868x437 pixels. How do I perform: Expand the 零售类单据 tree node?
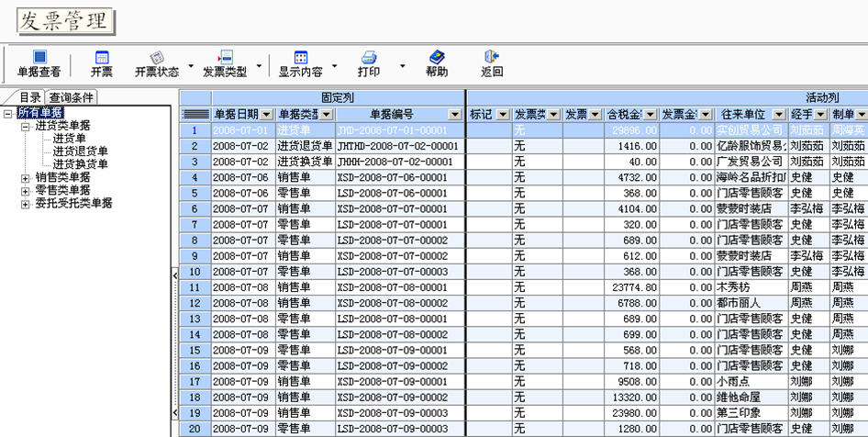(x=25, y=190)
